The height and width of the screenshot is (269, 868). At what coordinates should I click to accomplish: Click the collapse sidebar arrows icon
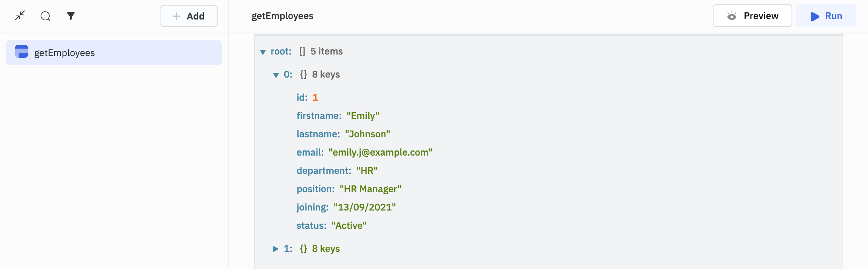click(20, 16)
